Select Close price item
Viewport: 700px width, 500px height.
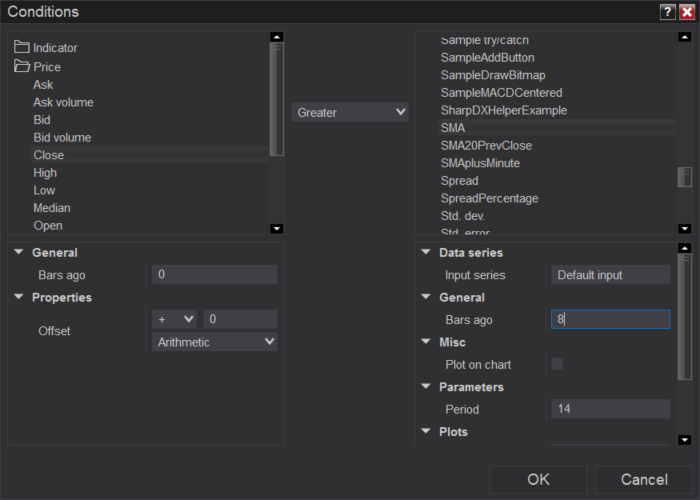pos(150,155)
